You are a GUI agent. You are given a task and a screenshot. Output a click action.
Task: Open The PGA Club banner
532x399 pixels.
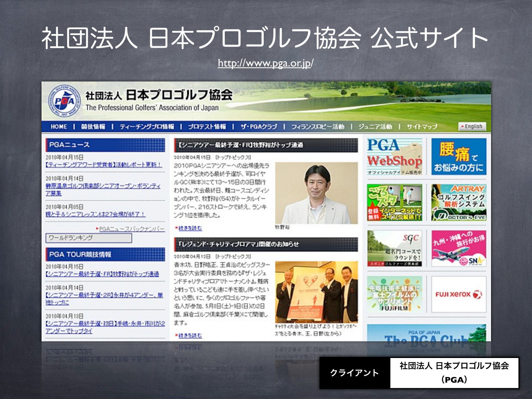coord(427,333)
